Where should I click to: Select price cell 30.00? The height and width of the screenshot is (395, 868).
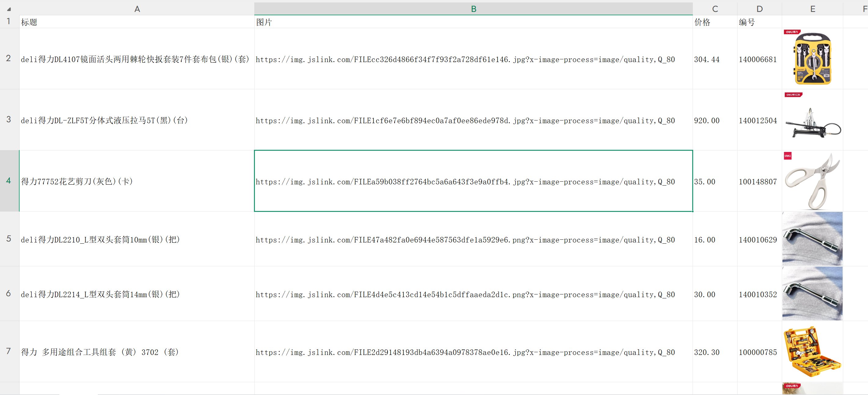pyautogui.click(x=715, y=294)
